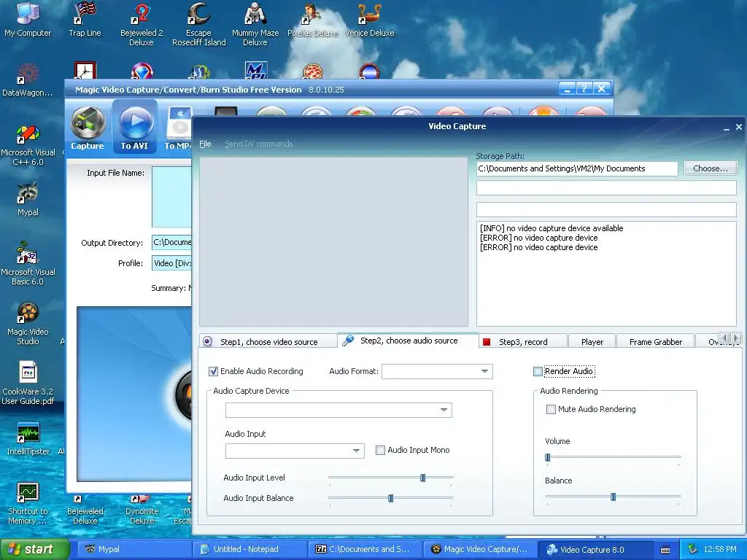Viewport: 747px width, 560px height.
Task: Minimize the Video Capture window
Action: coord(726,128)
